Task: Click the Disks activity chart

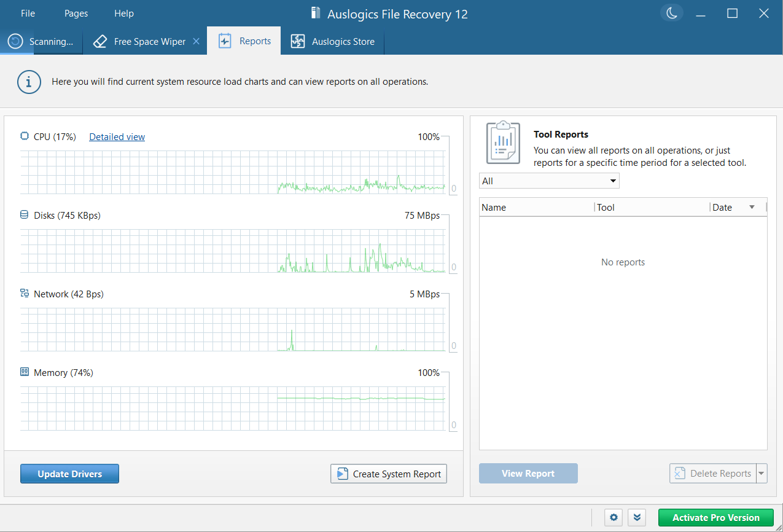Action: [x=233, y=251]
